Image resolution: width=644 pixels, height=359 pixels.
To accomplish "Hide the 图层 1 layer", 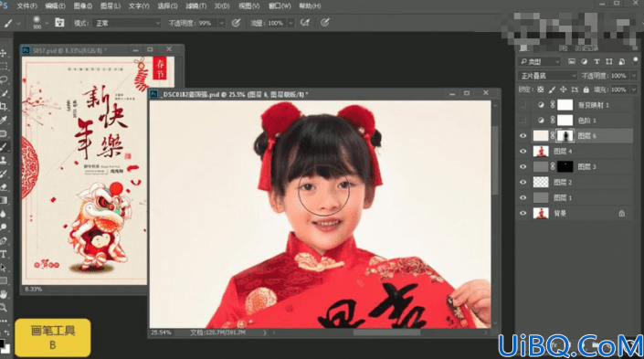I will [523, 198].
